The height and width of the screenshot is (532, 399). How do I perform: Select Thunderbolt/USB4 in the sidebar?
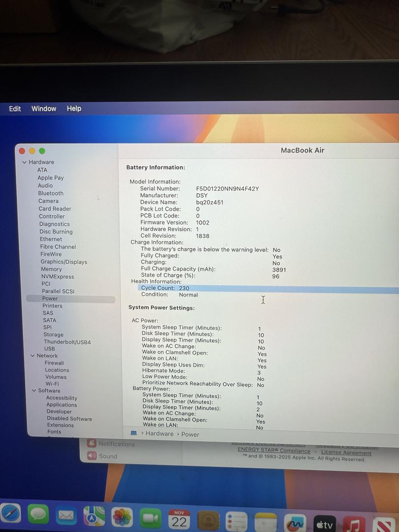[x=67, y=342]
